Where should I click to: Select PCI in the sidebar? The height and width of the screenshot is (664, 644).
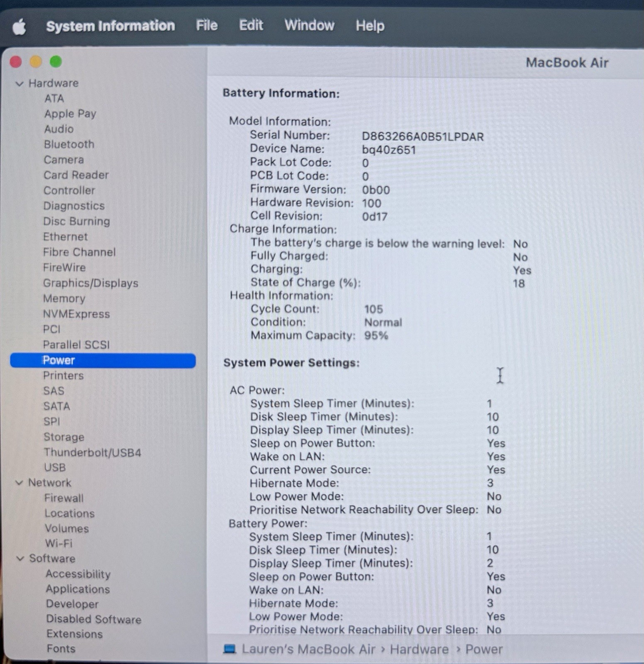(x=51, y=329)
